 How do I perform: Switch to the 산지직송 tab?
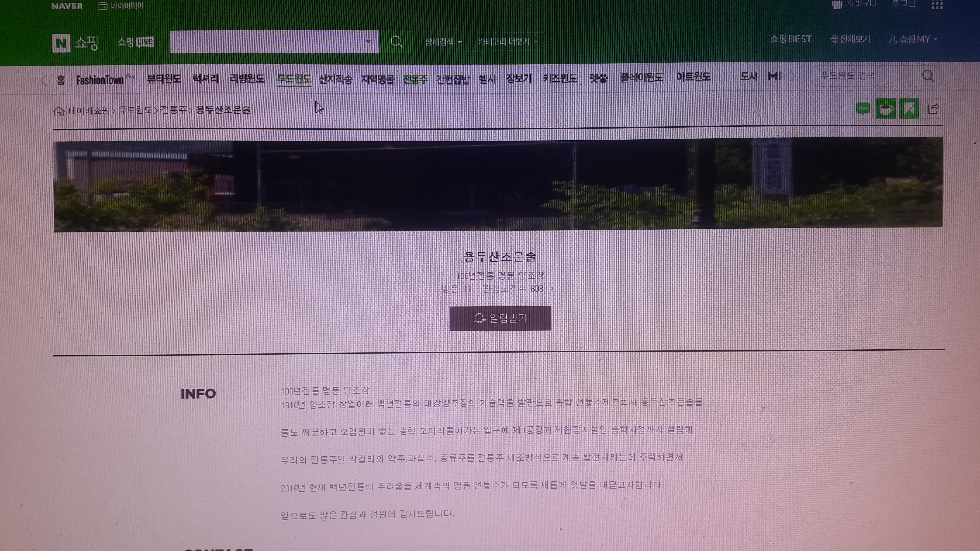[x=335, y=79]
